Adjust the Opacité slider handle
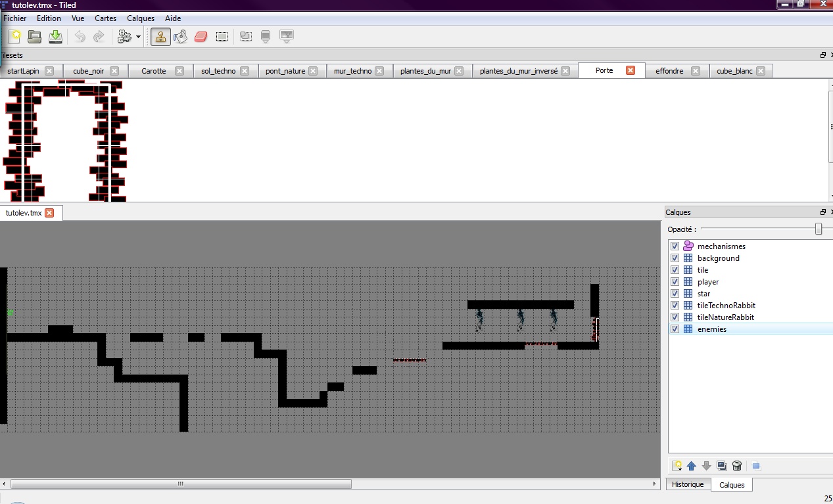 click(x=819, y=229)
